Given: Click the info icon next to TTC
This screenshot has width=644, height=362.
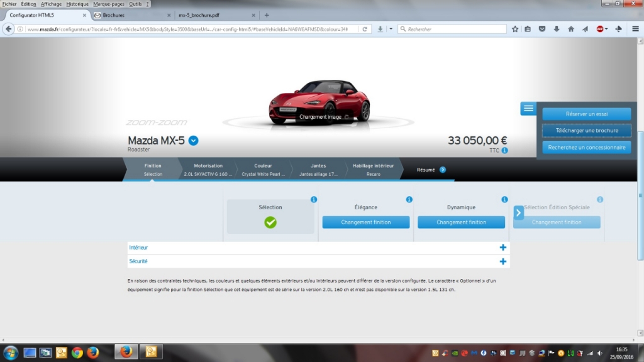Looking at the screenshot, I should 505,151.
